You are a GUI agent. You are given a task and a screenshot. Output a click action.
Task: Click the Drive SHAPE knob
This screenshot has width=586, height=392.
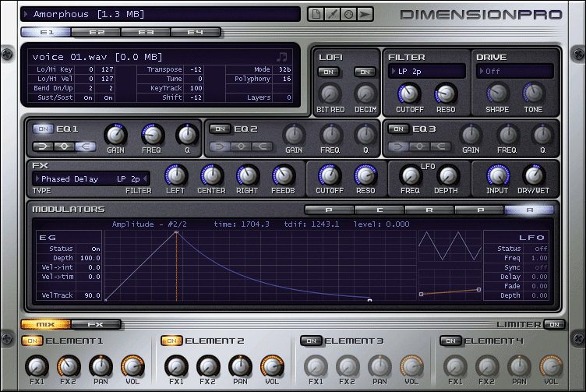(497, 94)
